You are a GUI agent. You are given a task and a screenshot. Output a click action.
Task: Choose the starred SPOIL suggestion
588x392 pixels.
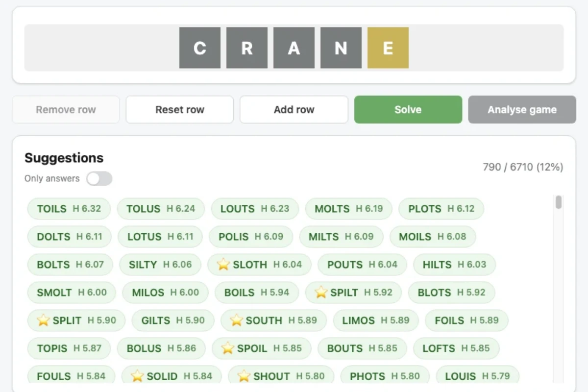[262, 348]
